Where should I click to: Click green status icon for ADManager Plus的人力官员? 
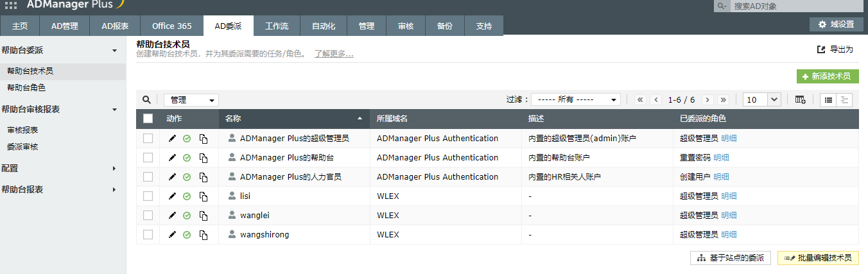[x=187, y=177]
